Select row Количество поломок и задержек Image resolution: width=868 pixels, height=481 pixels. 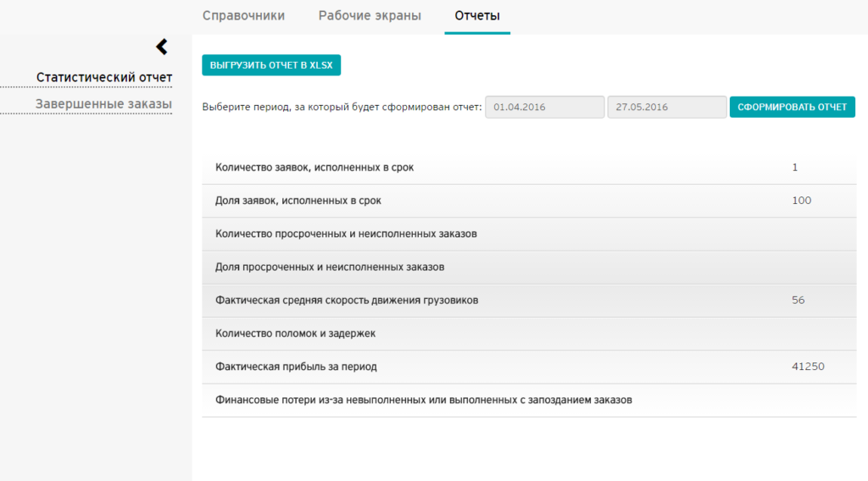click(529, 334)
